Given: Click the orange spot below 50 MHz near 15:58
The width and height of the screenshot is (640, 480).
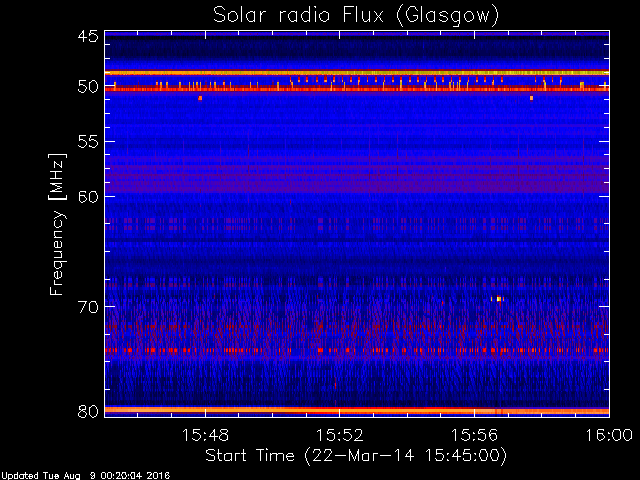Looking at the screenshot, I should pyautogui.click(x=531, y=98).
